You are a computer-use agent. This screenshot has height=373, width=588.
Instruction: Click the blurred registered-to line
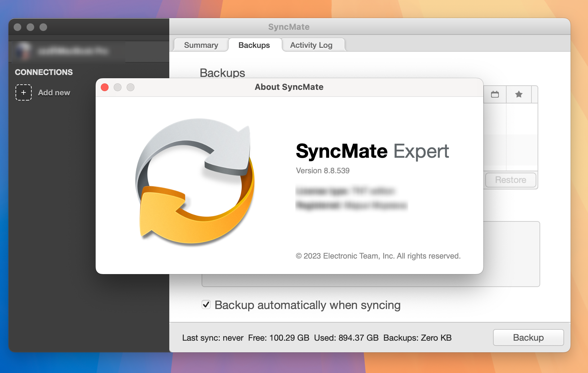[352, 205]
